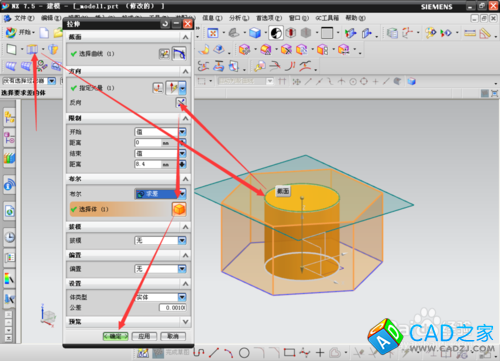The image size is (500, 361).
Task: Click the green OK button
Action: [115, 336]
